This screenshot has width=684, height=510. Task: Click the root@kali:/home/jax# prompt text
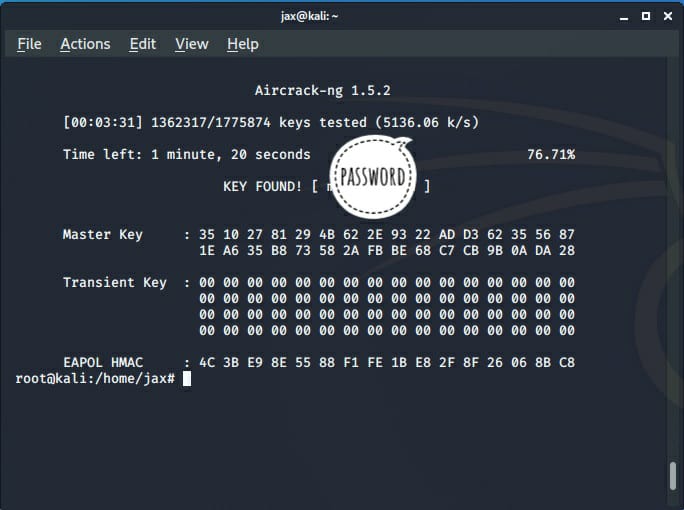coord(96,379)
